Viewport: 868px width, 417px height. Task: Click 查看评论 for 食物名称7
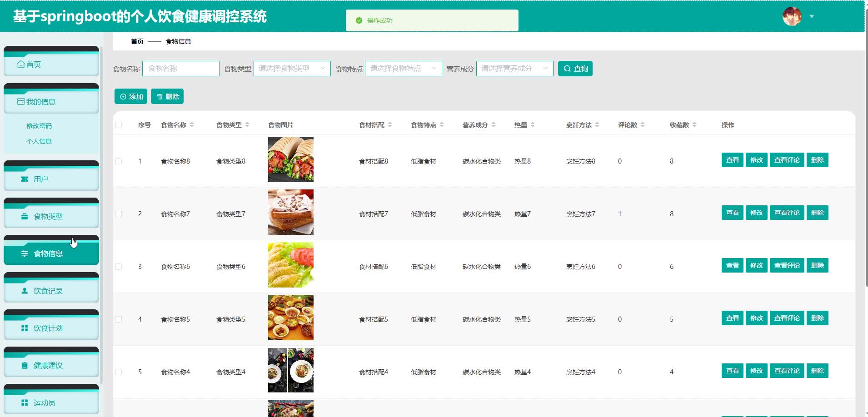tap(787, 213)
